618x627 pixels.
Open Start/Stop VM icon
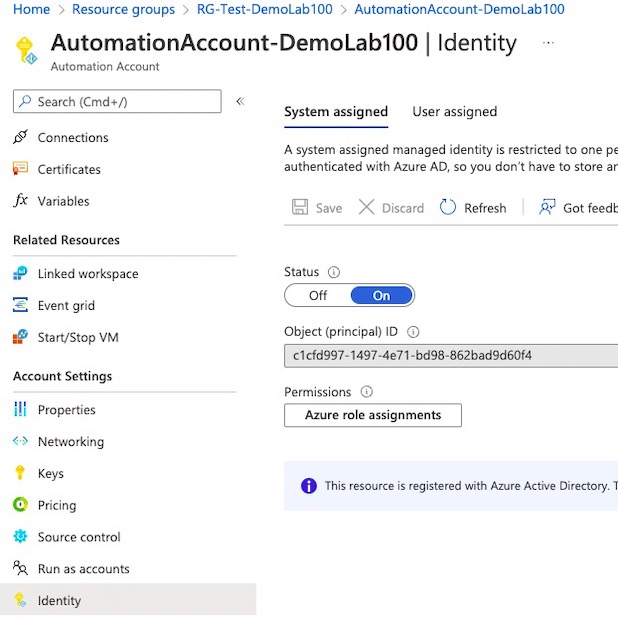(20, 338)
